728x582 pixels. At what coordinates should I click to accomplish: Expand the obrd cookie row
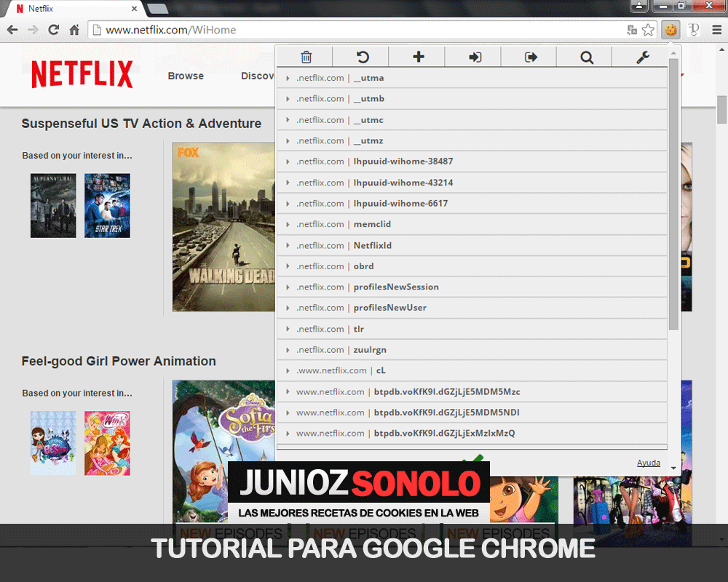click(x=472, y=266)
